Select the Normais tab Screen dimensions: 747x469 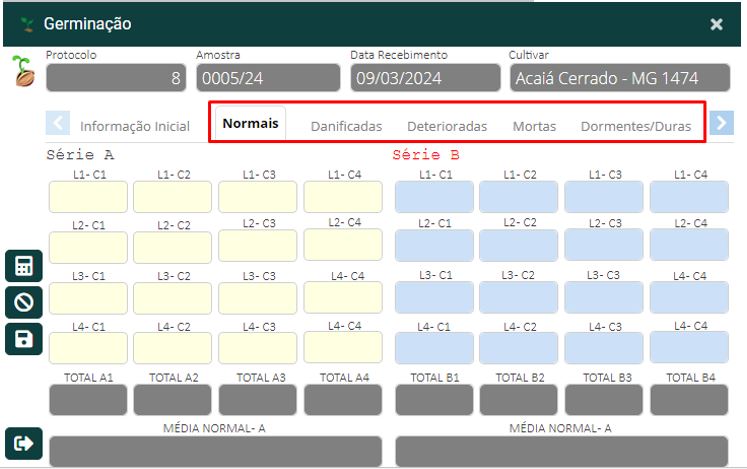[x=250, y=124]
